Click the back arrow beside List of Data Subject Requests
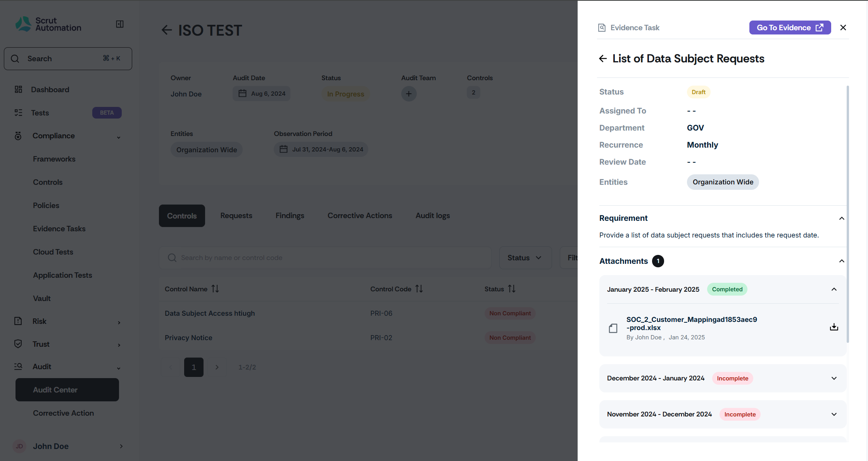868x461 pixels. [x=603, y=58]
